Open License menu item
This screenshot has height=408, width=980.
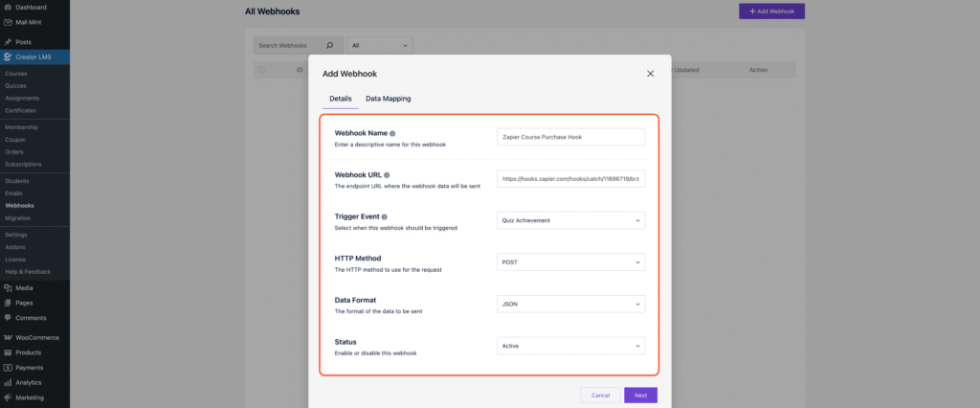(15, 259)
